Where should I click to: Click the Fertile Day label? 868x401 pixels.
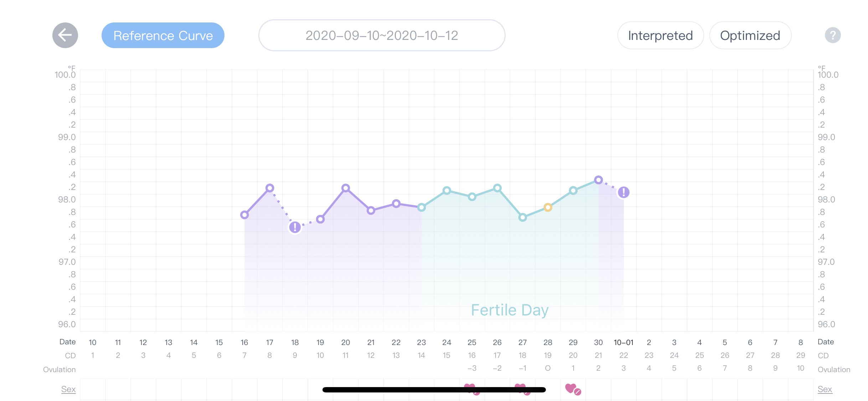[x=510, y=310]
